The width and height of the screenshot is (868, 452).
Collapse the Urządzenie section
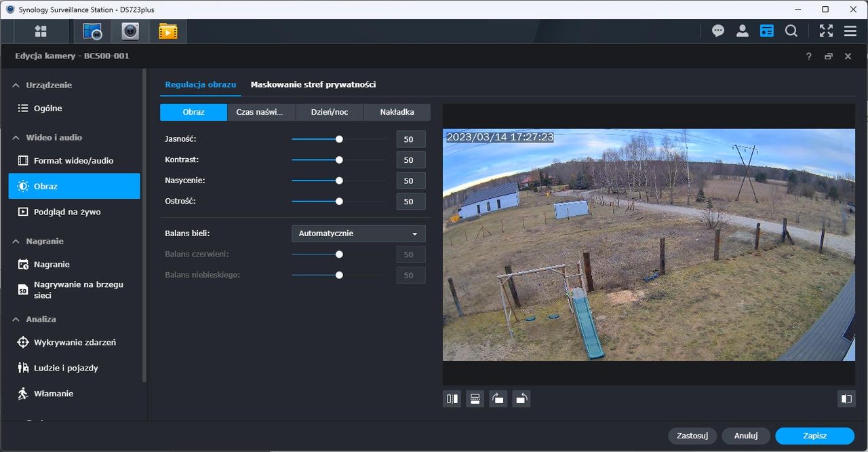click(16, 86)
